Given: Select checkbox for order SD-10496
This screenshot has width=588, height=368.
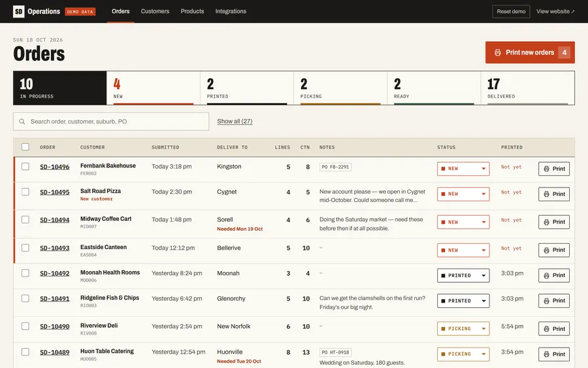Looking at the screenshot, I should pyautogui.click(x=25, y=166).
